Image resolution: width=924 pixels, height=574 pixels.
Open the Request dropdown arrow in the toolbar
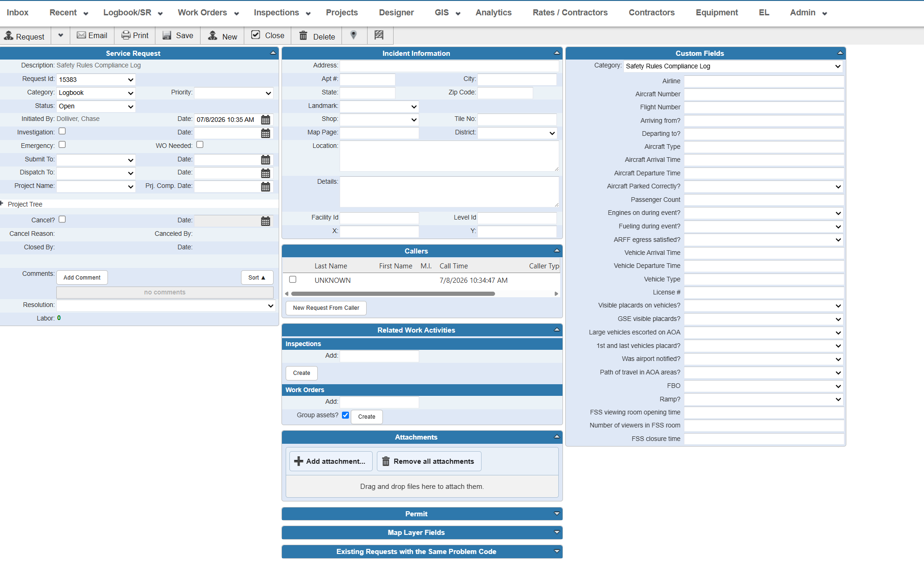coord(60,35)
